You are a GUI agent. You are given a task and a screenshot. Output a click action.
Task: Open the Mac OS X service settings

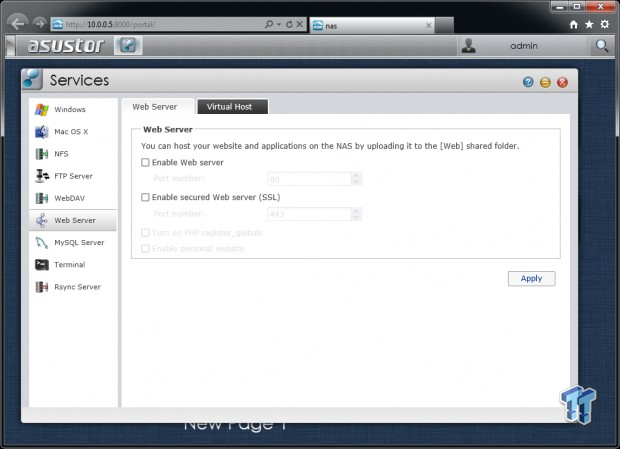(73, 132)
